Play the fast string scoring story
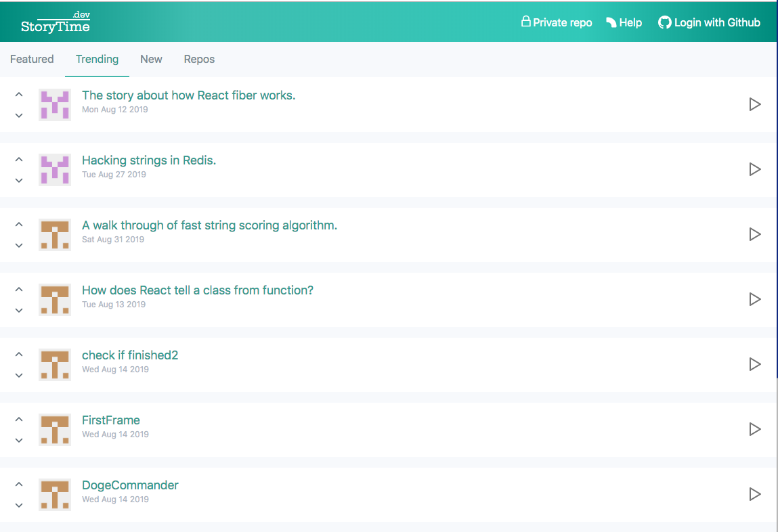778x532 pixels. click(755, 234)
